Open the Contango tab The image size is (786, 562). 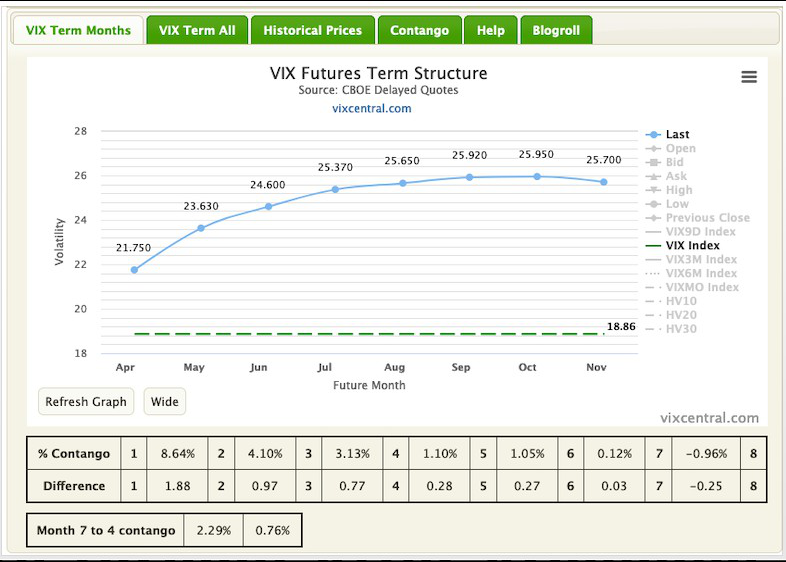tap(419, 30)
